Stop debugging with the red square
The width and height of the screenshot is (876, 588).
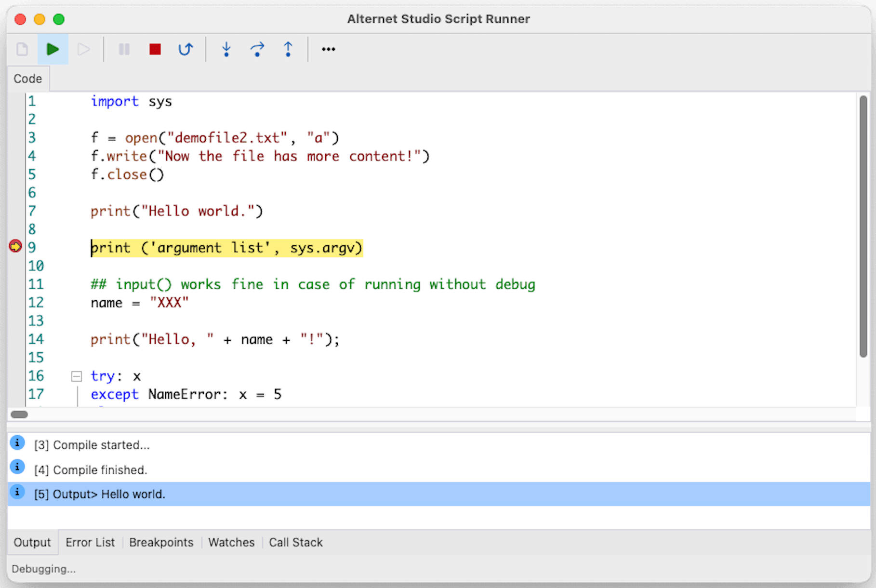(x=155, y=49)
